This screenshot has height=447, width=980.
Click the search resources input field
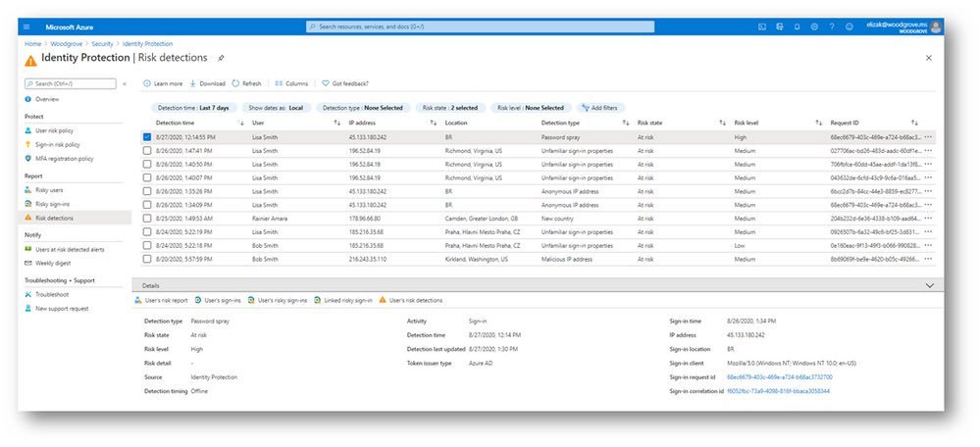(x=480, y=26)
